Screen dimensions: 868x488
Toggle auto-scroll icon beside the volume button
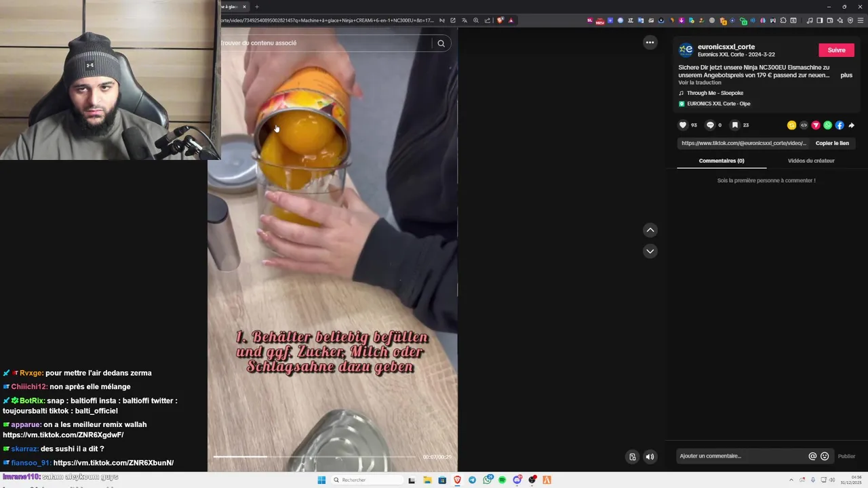tap(632, 456)
